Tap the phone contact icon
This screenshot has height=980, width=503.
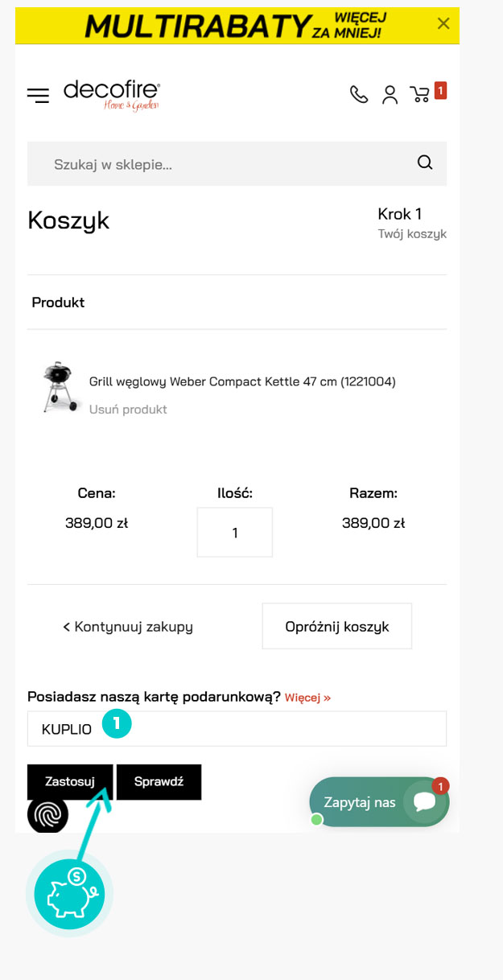(x=359, y=95)
